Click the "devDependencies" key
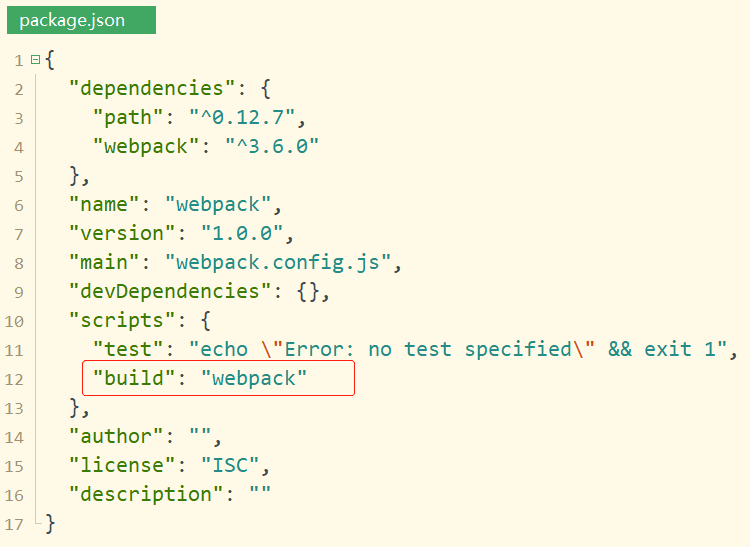 (x=163, y=292)
